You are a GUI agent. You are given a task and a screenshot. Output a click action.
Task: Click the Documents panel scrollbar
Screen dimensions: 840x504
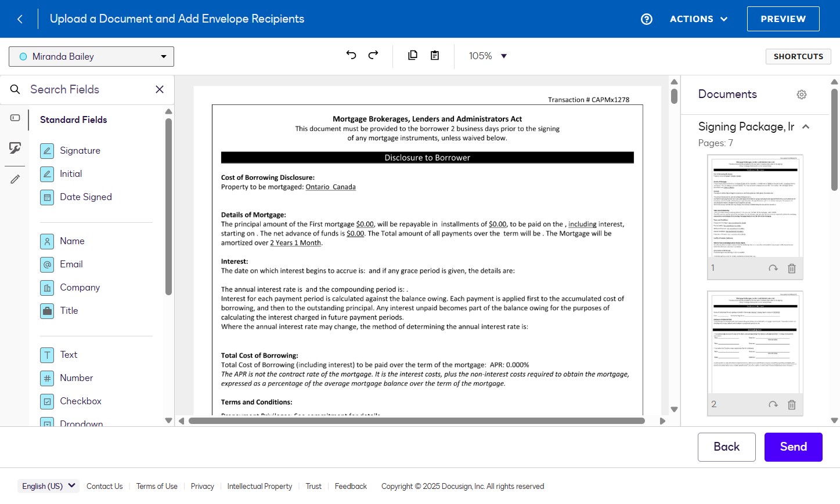tap(835, 139)
